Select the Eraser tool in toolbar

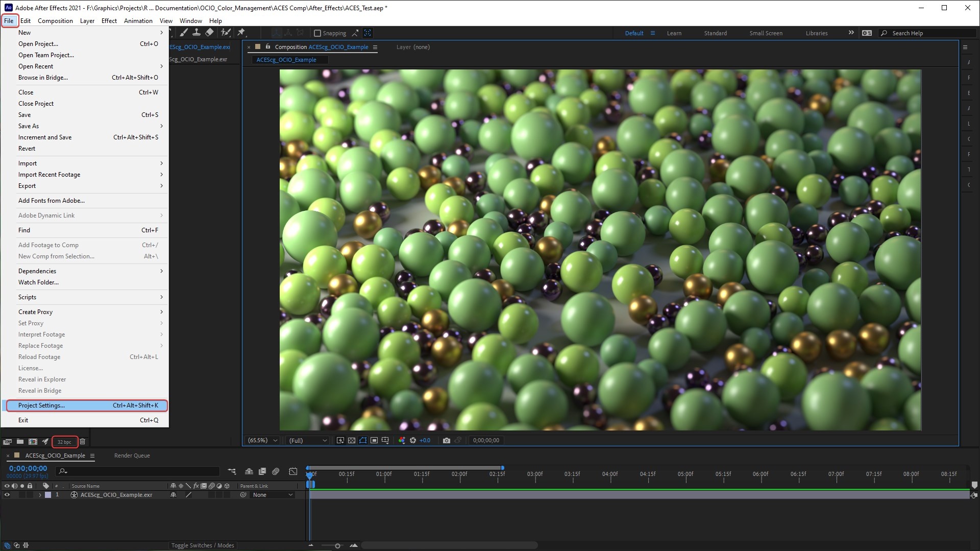point(209,33)
